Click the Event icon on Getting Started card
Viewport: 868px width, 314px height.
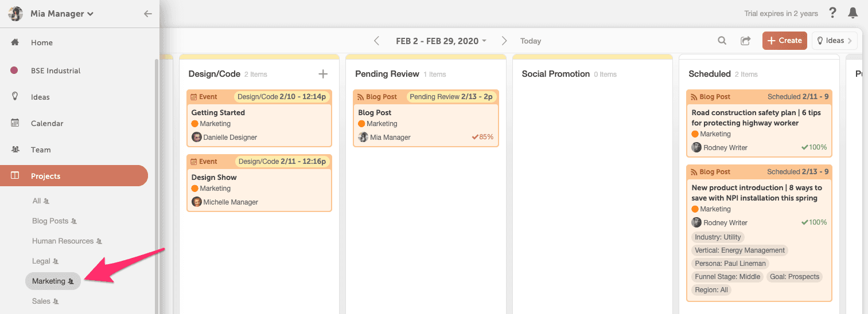pyautogui.click(x=193, y=97)
